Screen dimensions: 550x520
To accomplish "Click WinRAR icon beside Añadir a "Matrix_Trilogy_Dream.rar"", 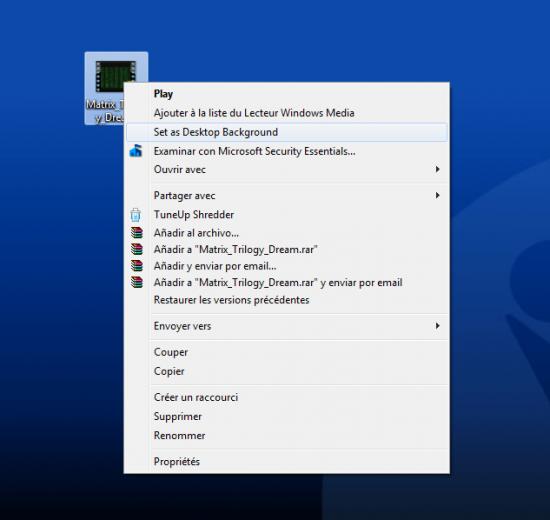I will click(137, 249).
